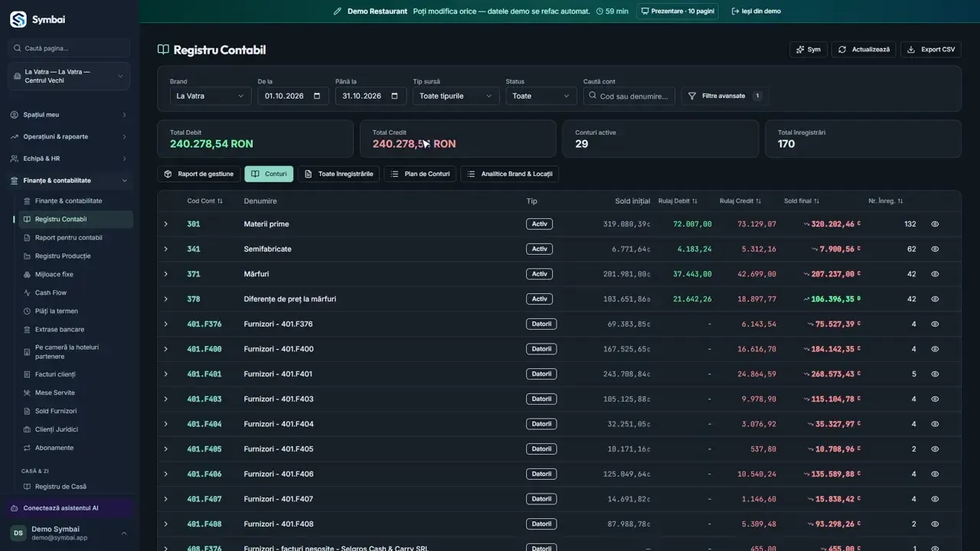Viewport: 980px width, 551px height.
Task: Select the Plan de Conturi tab
Action: 420,174
